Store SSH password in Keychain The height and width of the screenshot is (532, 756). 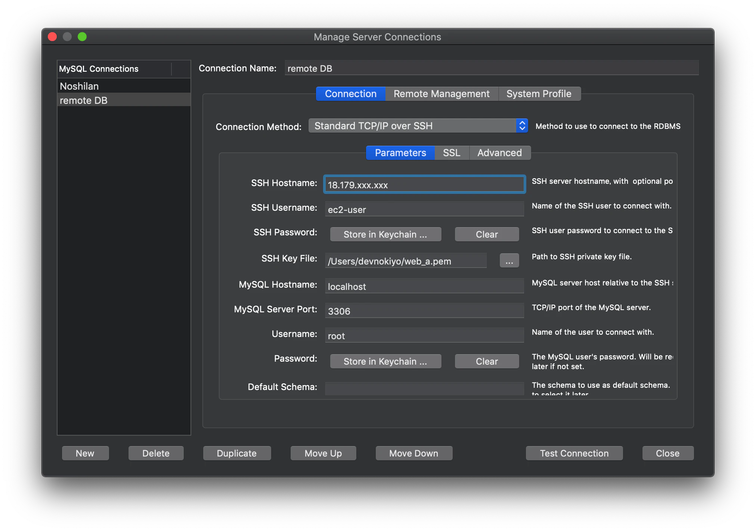[385, 234]
